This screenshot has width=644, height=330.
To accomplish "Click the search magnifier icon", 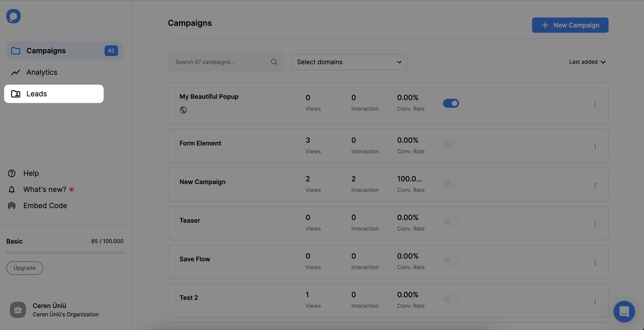I will [274, 62].
